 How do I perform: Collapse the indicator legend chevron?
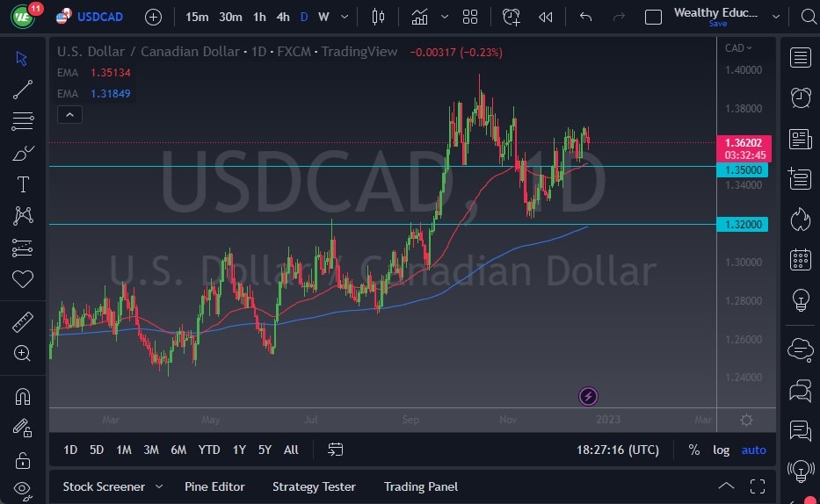click(69, 114)
